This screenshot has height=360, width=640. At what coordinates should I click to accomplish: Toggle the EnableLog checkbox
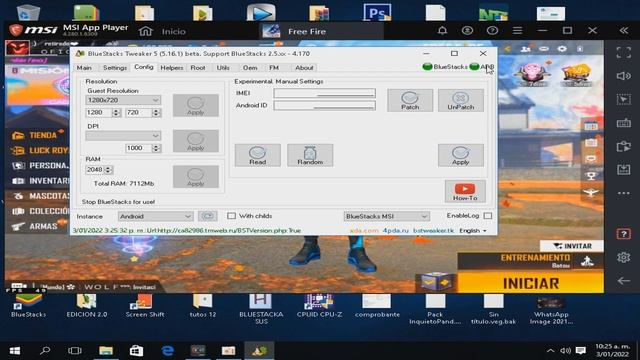(488, 216)
